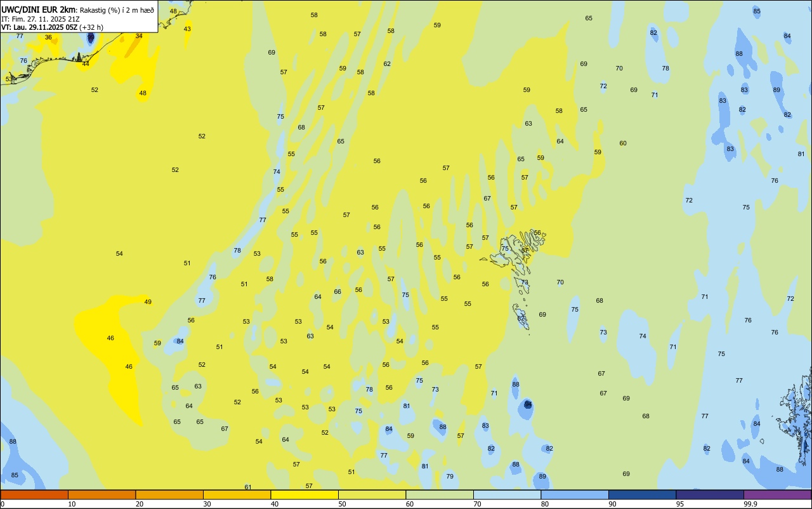Click the humidity value '79' on the map
The image size is (812, 509).
tap(450, 477)
